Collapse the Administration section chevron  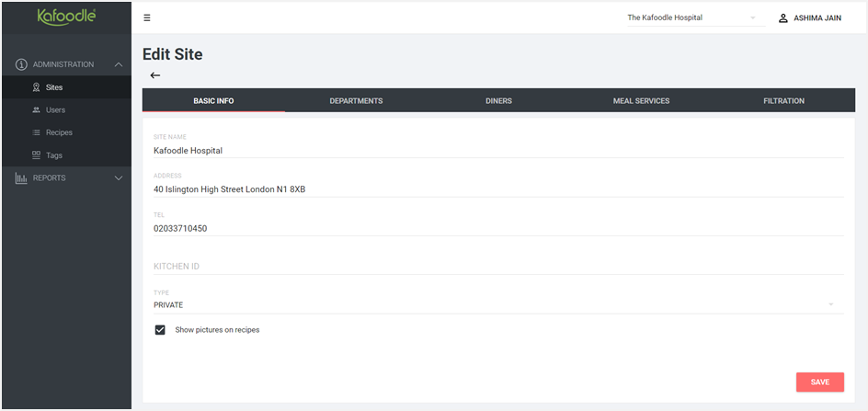(x=119, y=64)
